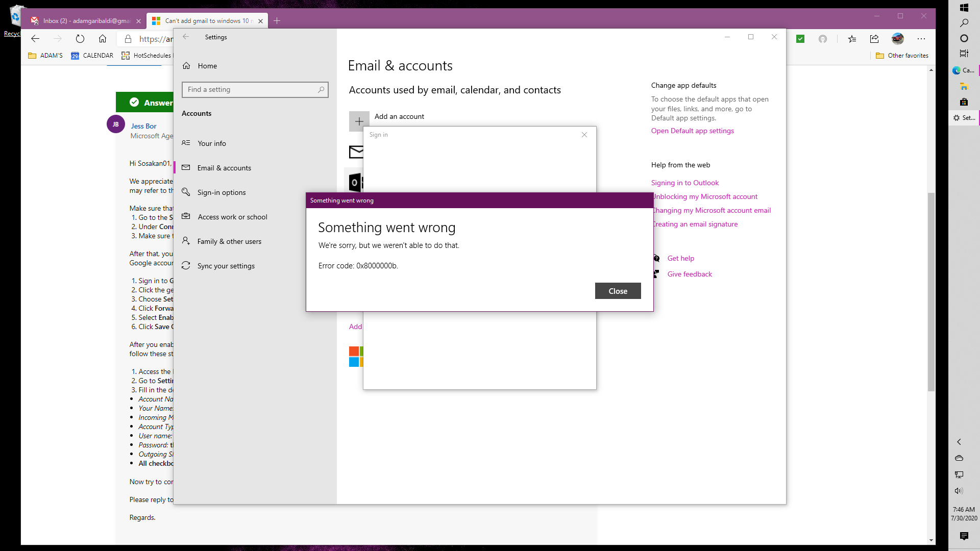The height and width of the screenshot is (551, 980).
Task: Focus the Find a setting search box
Action: 255,89
